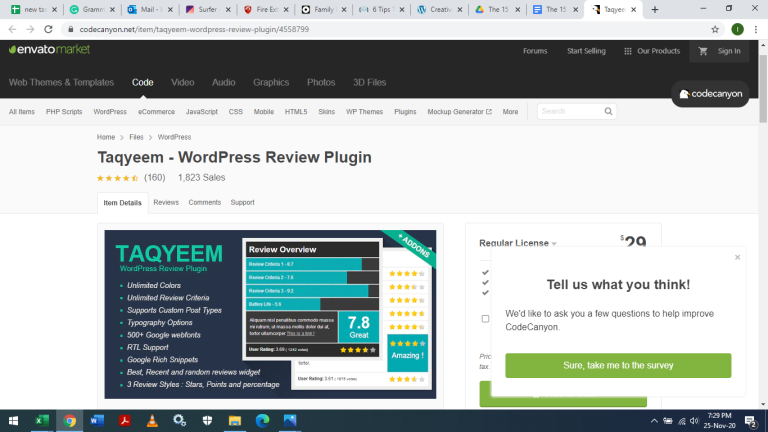Open the Windows Start menu
The image size is (768, 432).
[14, 421]
